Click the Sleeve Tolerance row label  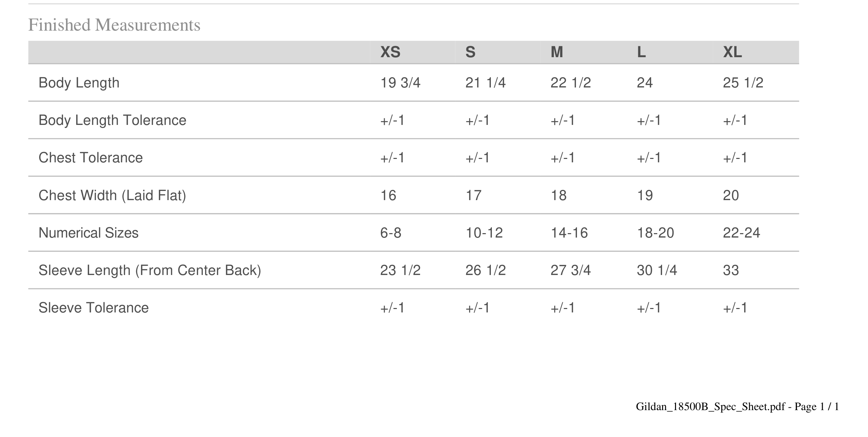coord(94,308)
